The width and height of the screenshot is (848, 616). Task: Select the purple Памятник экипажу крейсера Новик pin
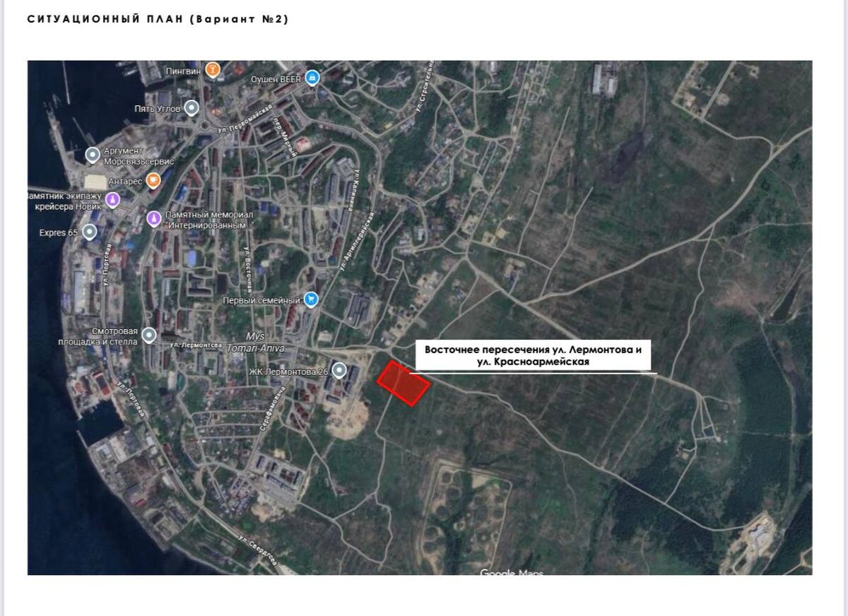click(x=112, y=201)
